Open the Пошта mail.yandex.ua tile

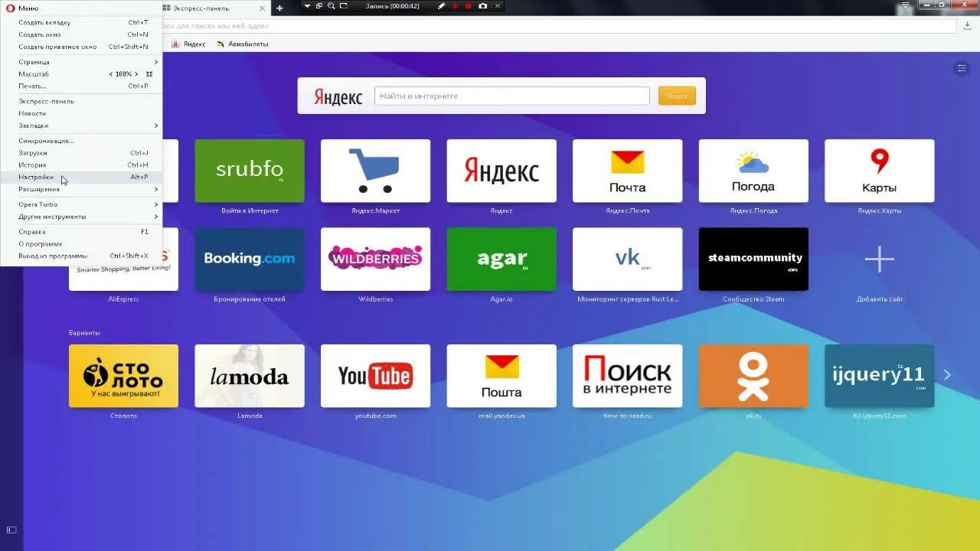501,376
